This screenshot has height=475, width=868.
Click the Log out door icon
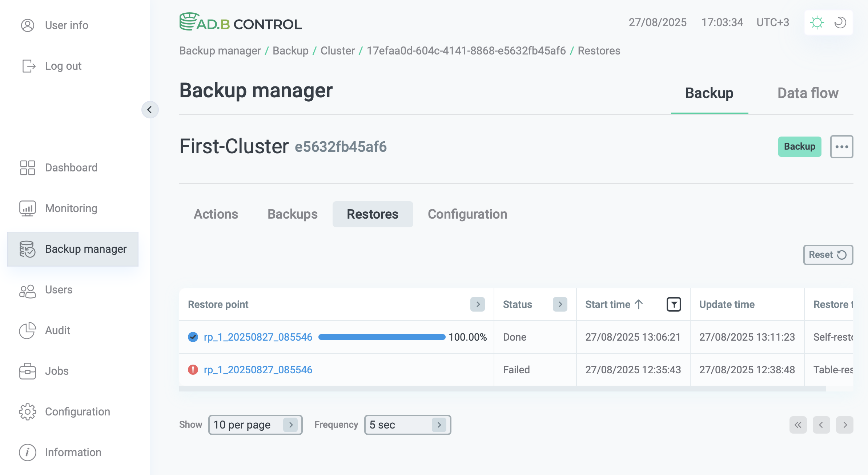pyautogui.click(x=28, y=66)
